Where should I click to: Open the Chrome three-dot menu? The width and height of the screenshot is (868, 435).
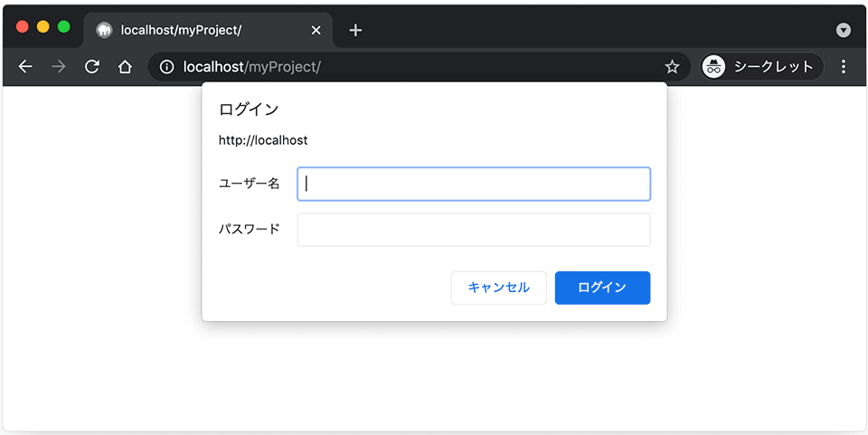click(x=844, y=67)
